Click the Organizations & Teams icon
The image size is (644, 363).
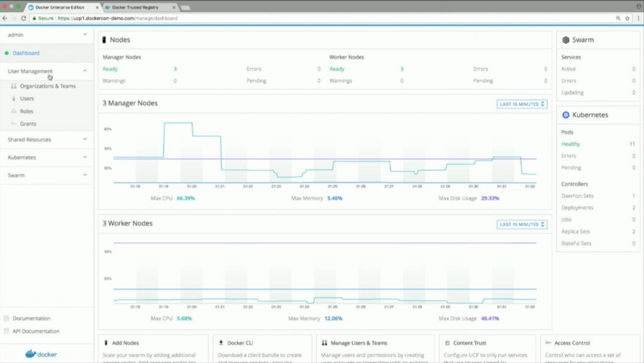[14, 86]
